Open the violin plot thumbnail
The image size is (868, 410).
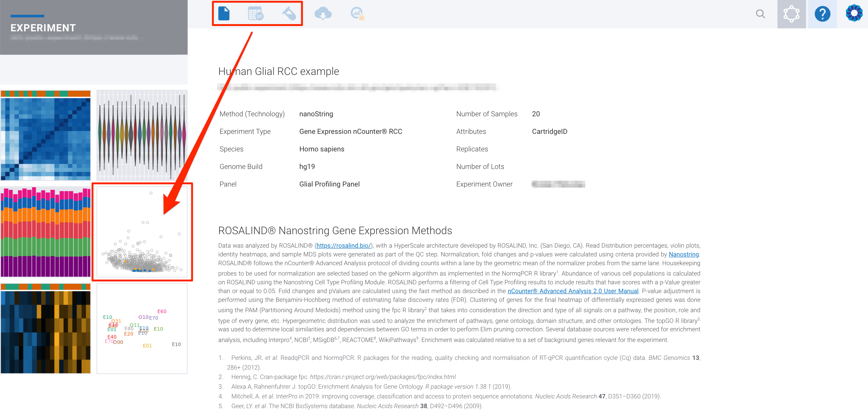pyautogui.click(x=142, y=135)
